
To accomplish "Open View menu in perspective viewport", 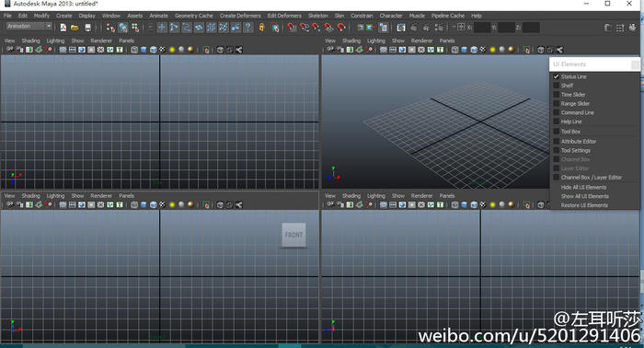I will pyautogui.click(x=330, y=41).
